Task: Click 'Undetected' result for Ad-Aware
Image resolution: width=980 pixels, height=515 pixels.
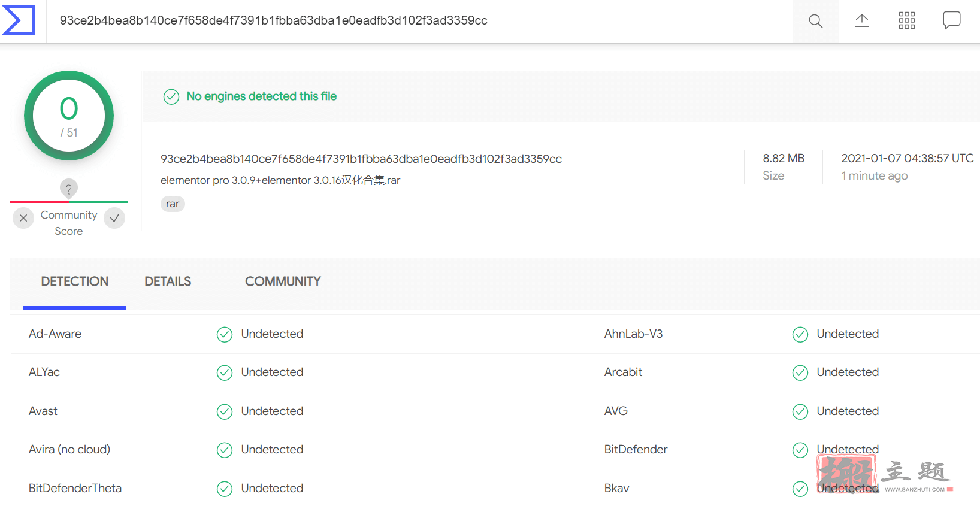Action: [x=272, y=334]
